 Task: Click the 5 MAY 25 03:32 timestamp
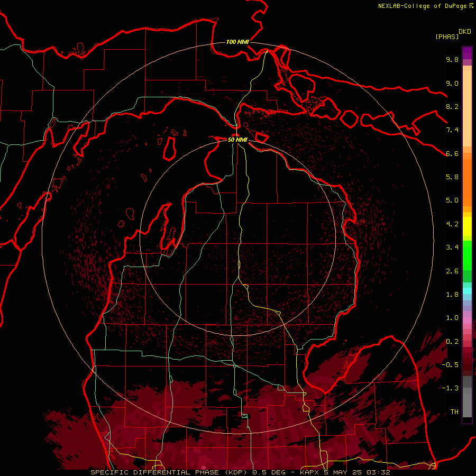point(357,472)
